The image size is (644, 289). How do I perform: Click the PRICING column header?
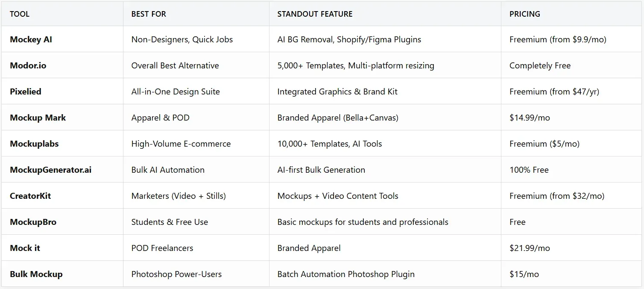524,14
